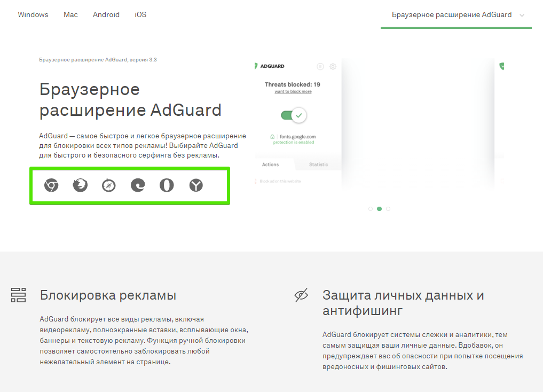Switch to Statistic tab in popup

[x=319, y=164]
